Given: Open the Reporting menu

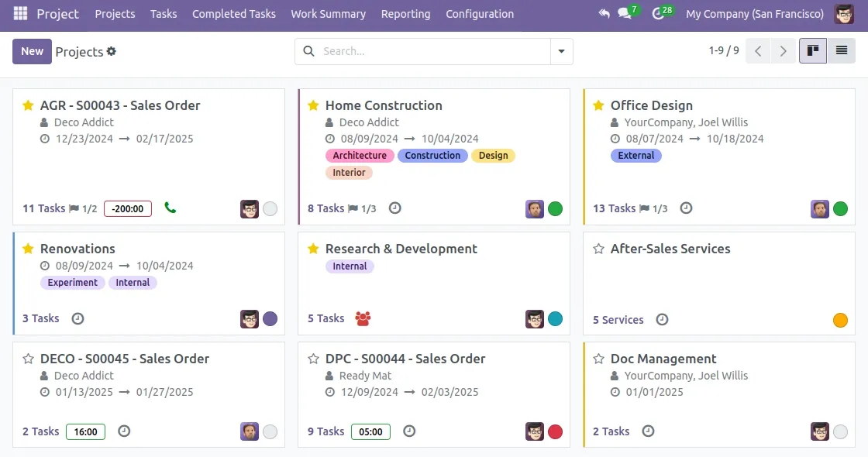Looking at the screenshot, I should [406, 14].
